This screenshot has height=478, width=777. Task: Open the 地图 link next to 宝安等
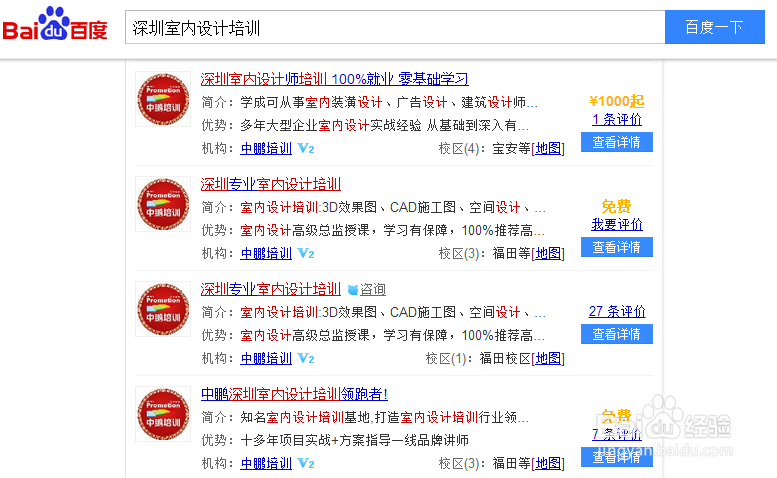pos(548,148)
